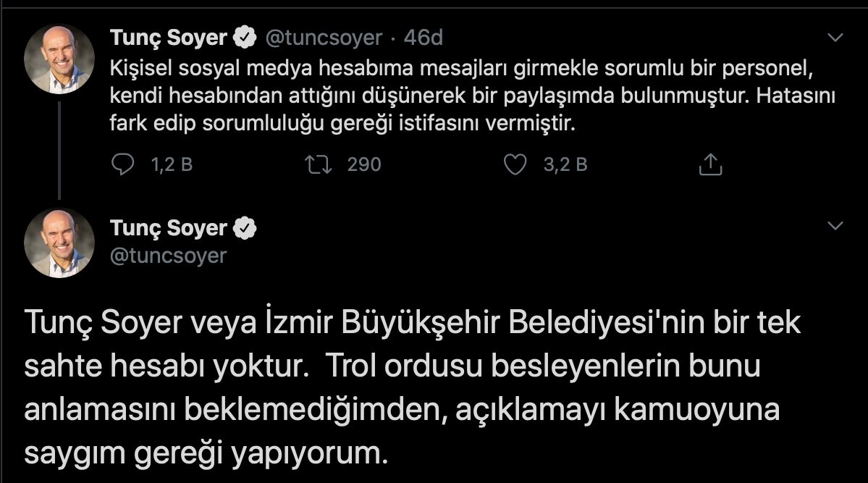The image size is (868, 483).
Task: Click the Tunç Soyer name in the second tweet
Action: pyautogui.click(x=169, y=228)
